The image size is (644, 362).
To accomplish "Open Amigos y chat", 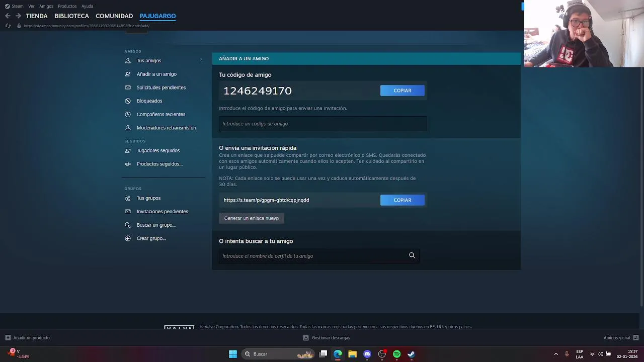I will (621, 338).
